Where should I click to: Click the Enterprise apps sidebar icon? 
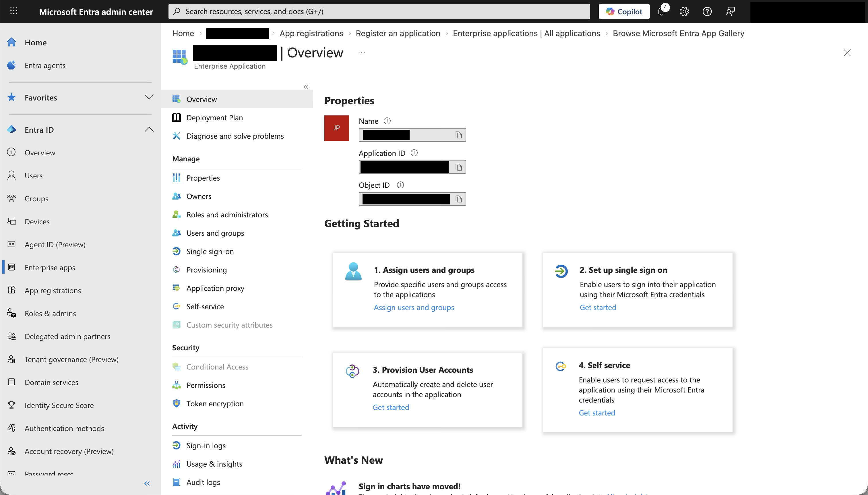click(x=11, y=267)
